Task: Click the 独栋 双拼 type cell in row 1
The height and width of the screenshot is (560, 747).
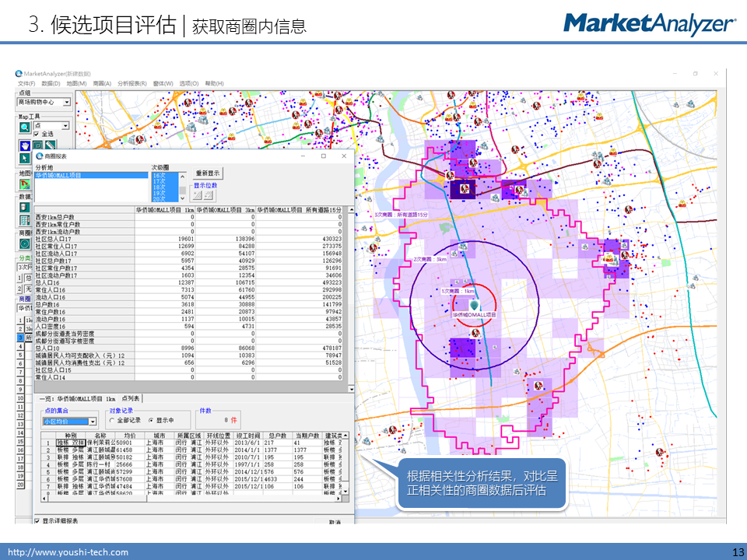Action: (71, 443)
